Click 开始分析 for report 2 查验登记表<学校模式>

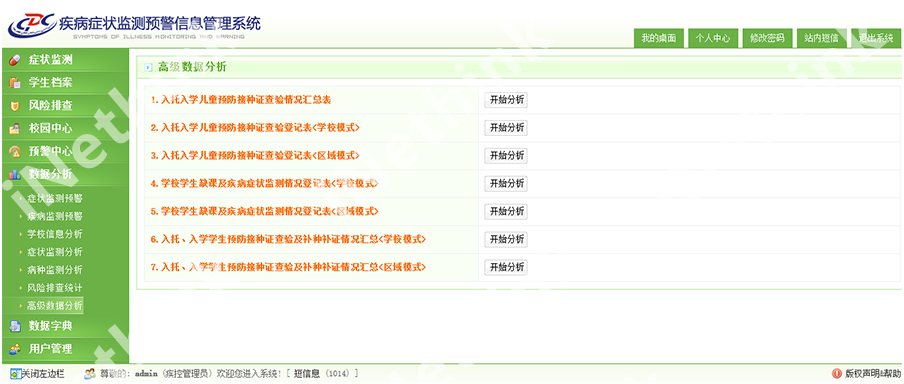pos(506,127)
